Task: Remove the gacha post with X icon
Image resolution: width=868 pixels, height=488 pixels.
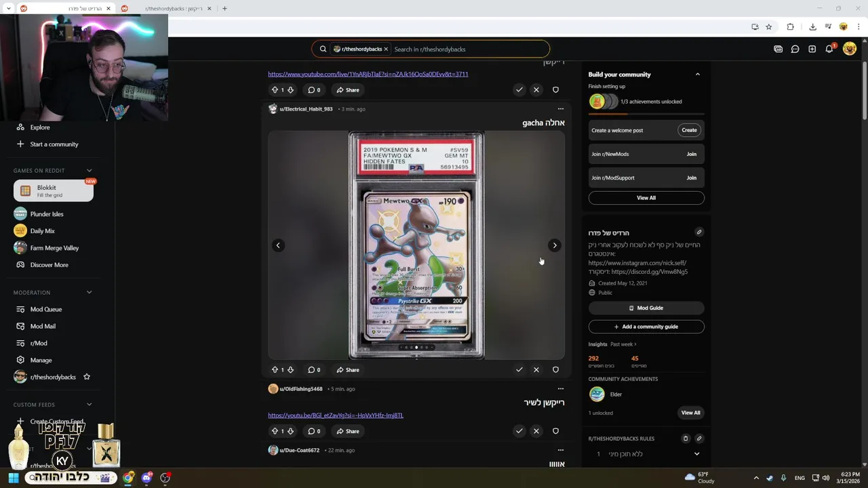Action: pos(536,369)
